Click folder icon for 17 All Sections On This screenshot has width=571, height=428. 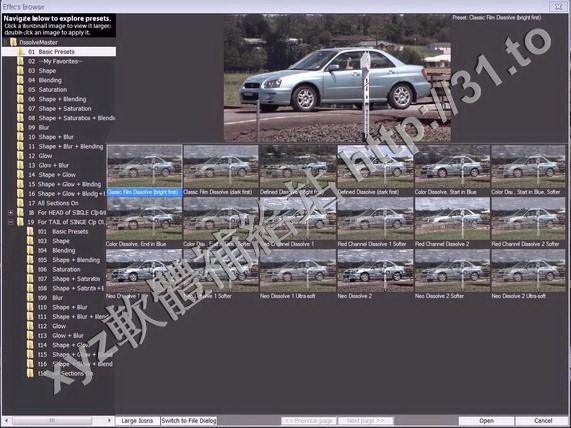(x=20, y=203)
